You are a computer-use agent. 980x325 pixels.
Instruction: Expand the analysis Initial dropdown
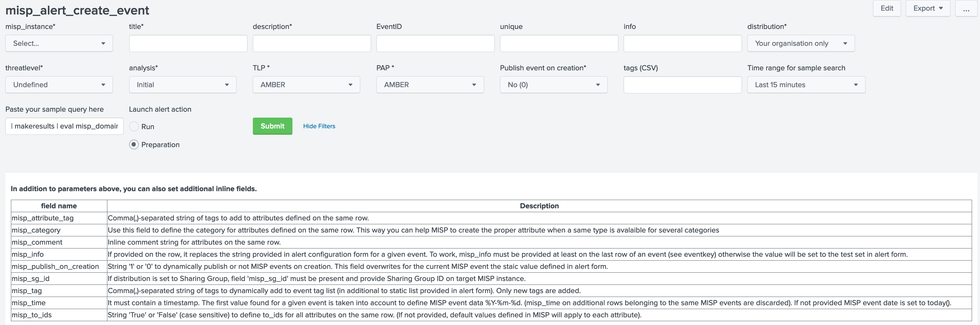[183, 85]
